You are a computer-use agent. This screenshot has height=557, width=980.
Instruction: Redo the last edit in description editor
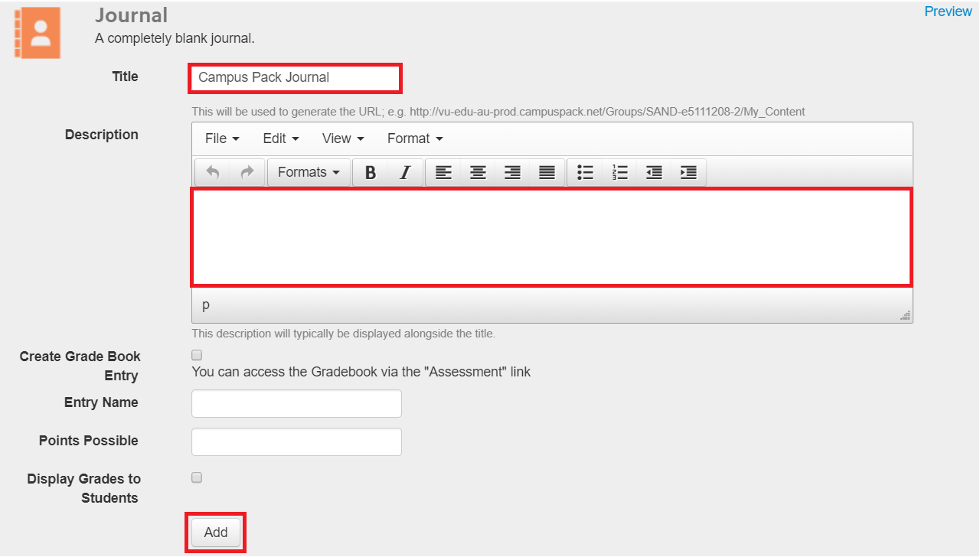247,172
